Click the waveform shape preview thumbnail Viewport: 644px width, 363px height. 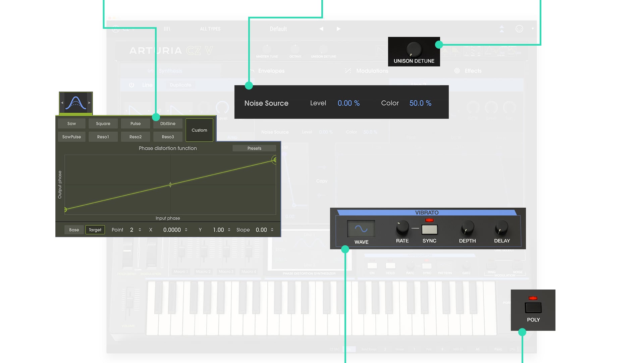76,103
